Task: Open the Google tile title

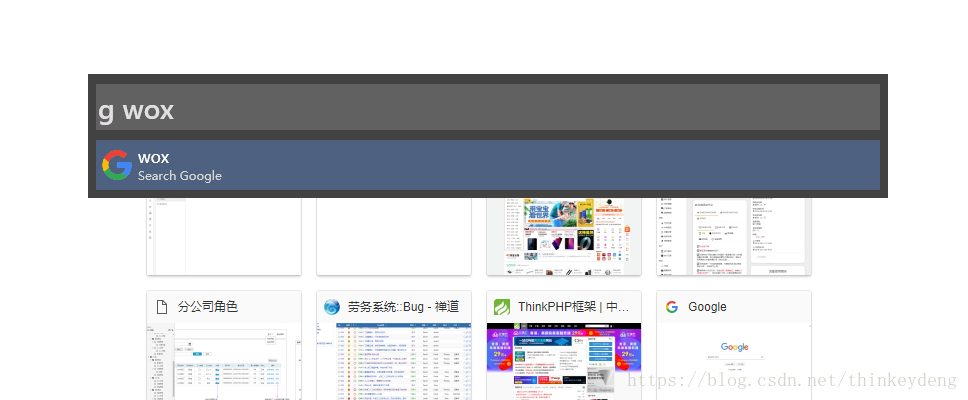Action: 707,307
